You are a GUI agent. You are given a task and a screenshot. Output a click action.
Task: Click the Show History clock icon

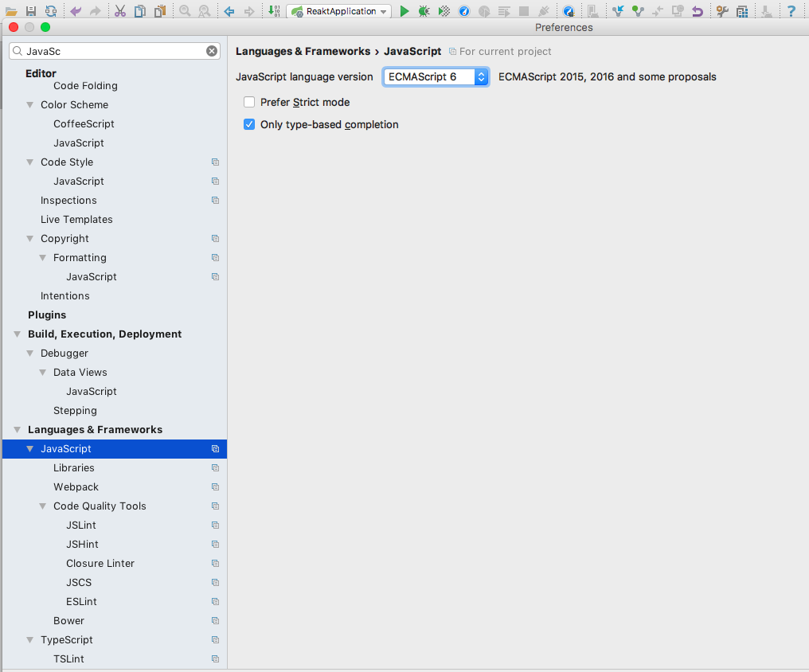click(678, 11)
